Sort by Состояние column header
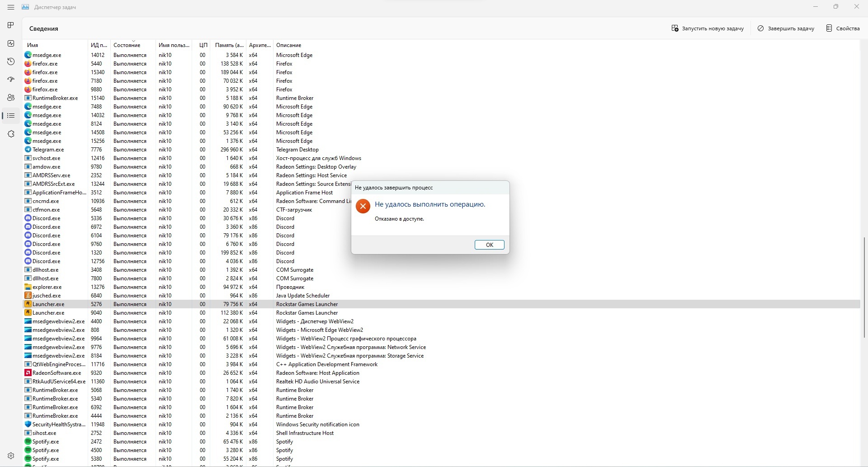The height and width of the screenshot is (467, 868). click(x=133, y=45)
